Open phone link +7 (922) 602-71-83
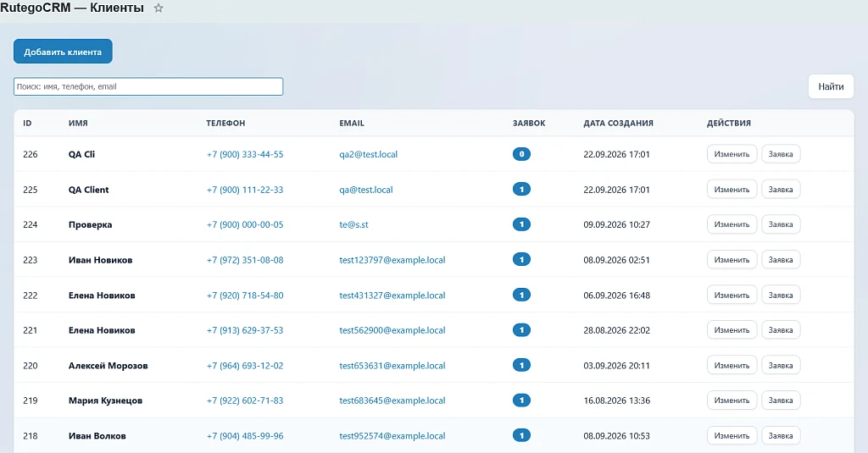Viewport: 868px width, 453px height. pos(245,401)
